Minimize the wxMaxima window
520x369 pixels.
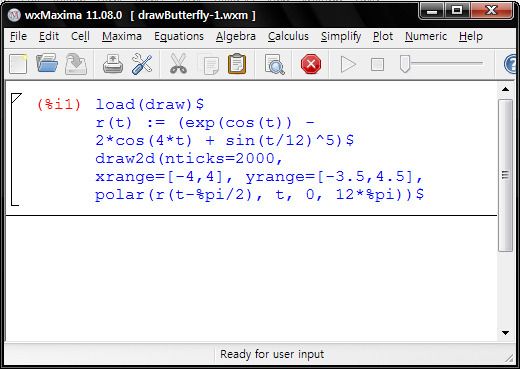pos(432,12)
